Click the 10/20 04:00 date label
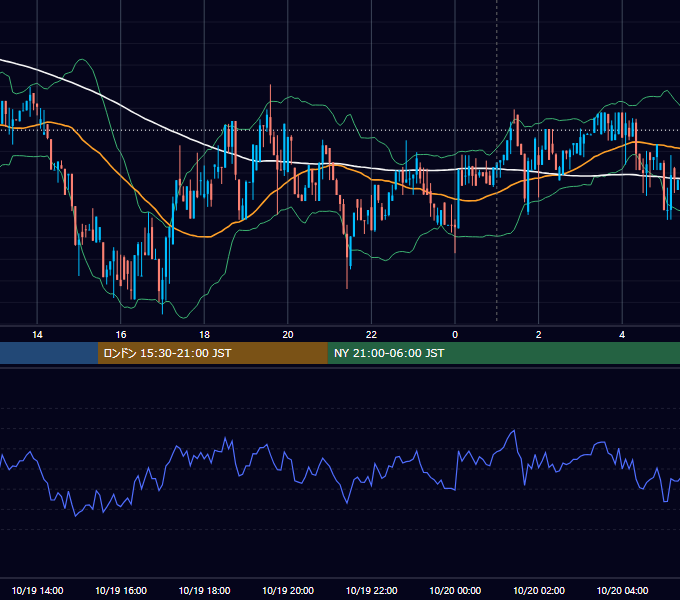This screenshot has width=680, height=600. (x=622, y=590)
